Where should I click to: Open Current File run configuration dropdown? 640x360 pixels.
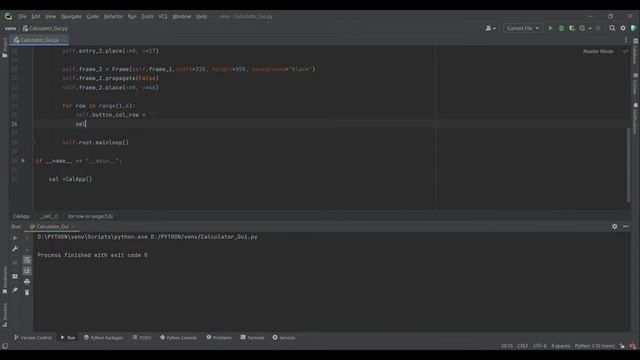(x=523, y=28)
